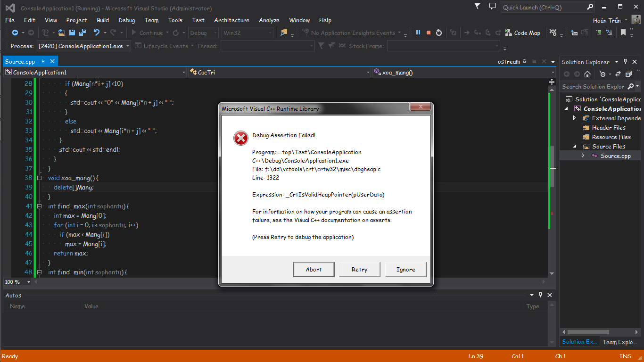
Task: Select the Header Files folder
Action: pyautogui.click(x=609, y=127)
